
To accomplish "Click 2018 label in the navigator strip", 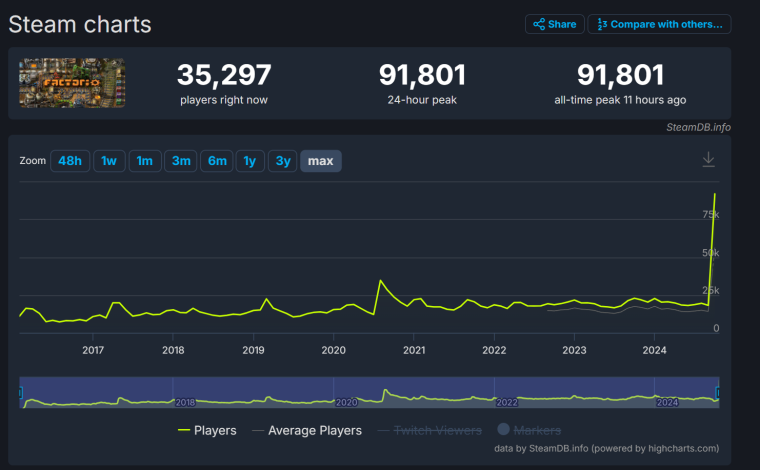I will coord(185,402).
